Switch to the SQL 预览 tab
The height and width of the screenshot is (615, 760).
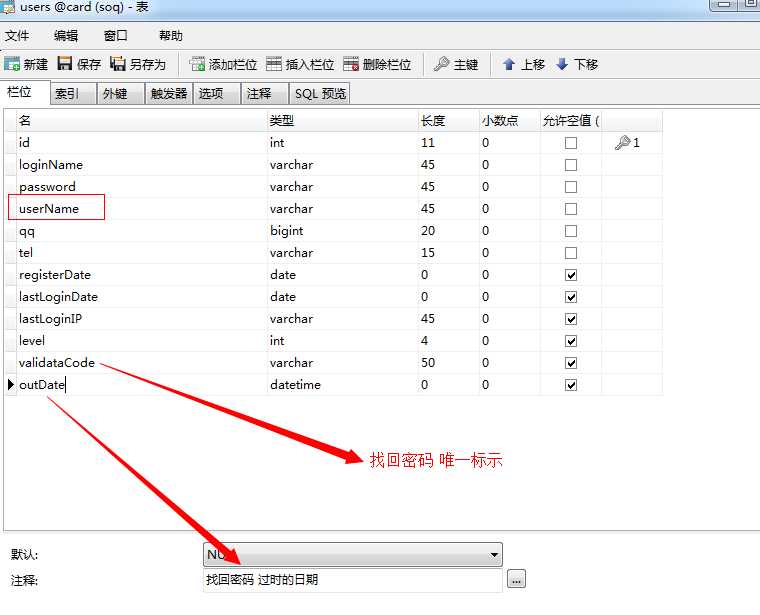[x=319, y=93]
